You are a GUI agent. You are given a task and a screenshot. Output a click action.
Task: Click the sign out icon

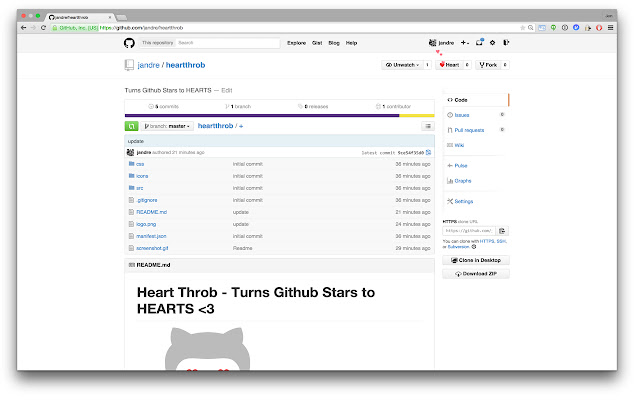coord(506,42)
